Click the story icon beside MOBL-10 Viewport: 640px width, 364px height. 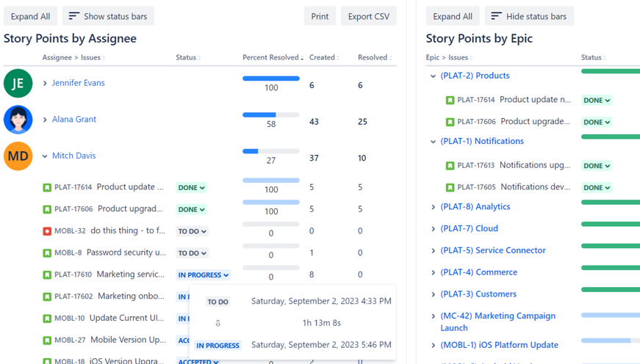click(47, 318)
